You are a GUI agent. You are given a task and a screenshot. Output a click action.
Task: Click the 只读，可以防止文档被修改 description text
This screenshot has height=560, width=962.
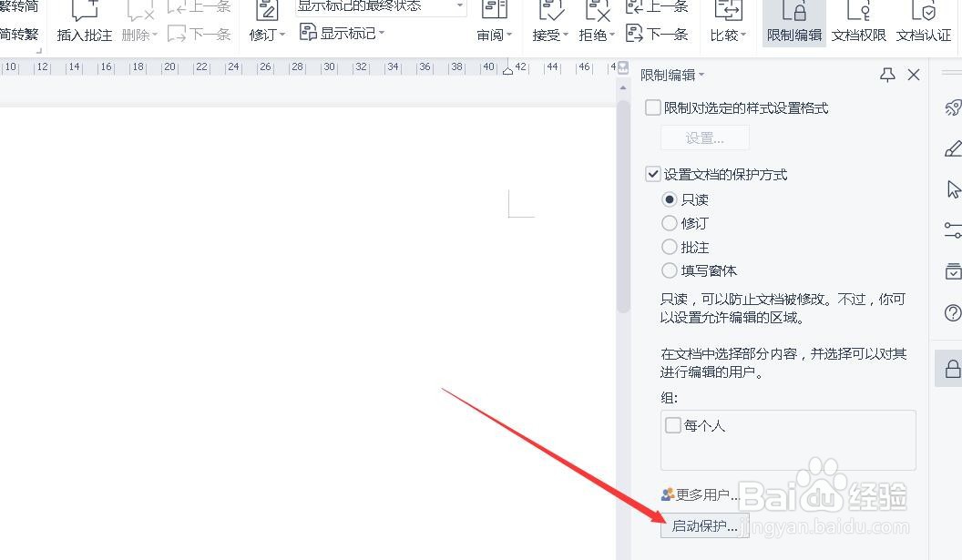[x=783, y=308]
